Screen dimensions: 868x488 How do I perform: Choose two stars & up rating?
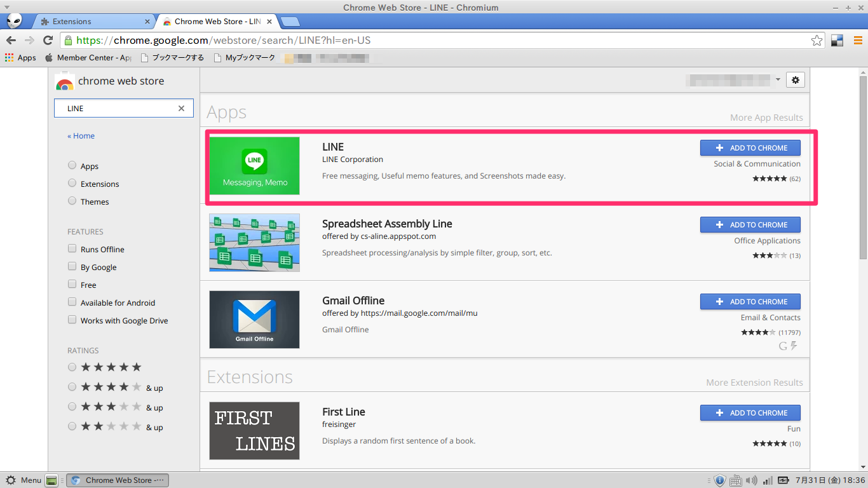point(72,426)
